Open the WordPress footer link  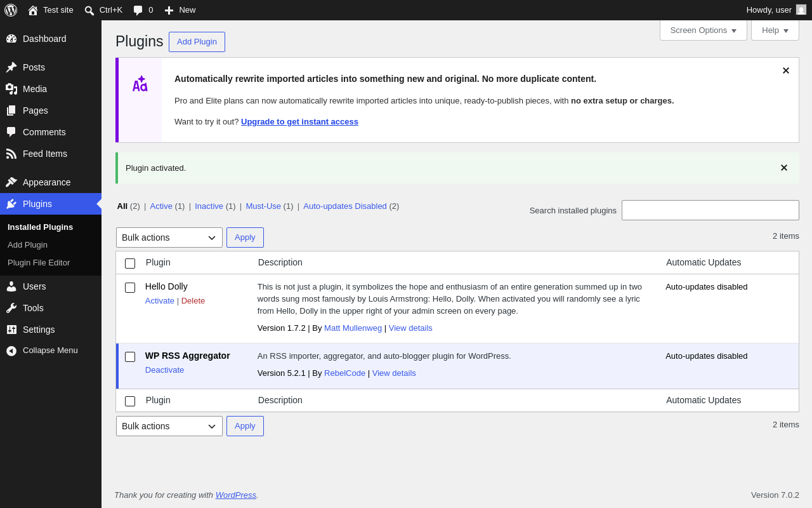235,495
